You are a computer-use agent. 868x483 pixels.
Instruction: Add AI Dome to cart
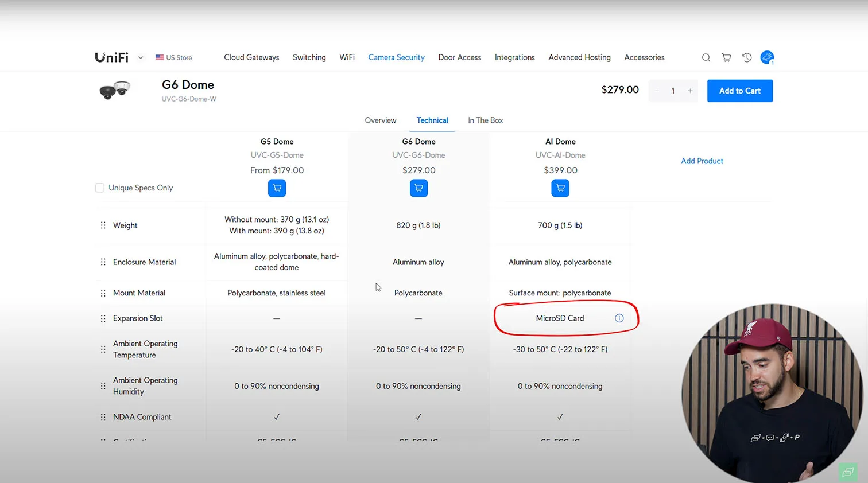[560, 188]
